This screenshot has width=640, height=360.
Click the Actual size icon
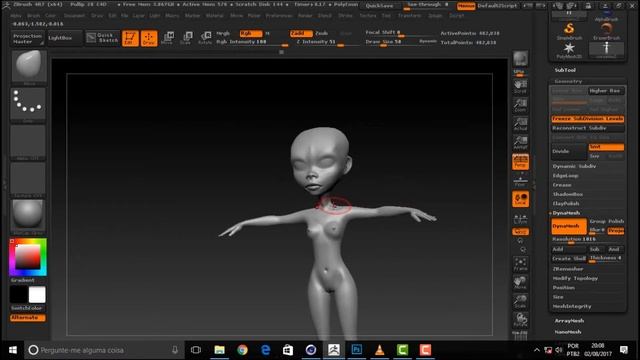(520, 124)
